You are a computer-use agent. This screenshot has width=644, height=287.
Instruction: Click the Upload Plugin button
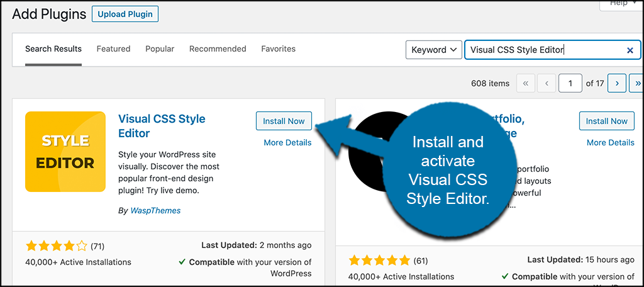[125, 14]
